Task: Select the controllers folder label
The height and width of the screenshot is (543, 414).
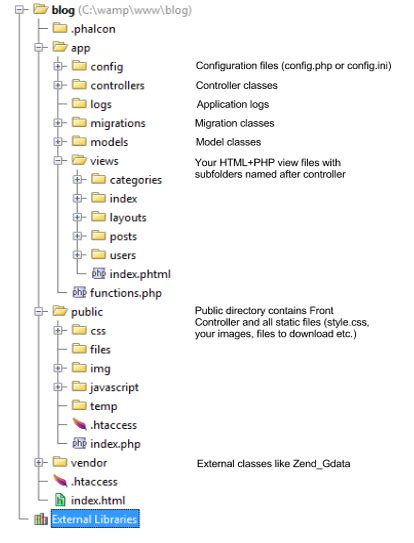Action: [117, 85]
